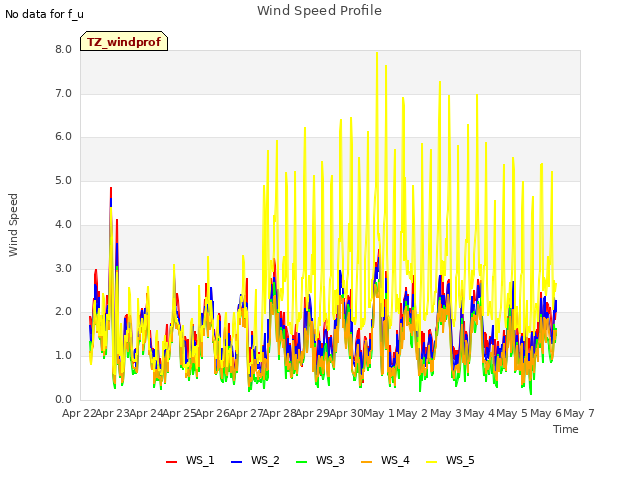Click the 8.0 y-axis tick label
Screen dimensions: 640x480
(x=63, y=49)
